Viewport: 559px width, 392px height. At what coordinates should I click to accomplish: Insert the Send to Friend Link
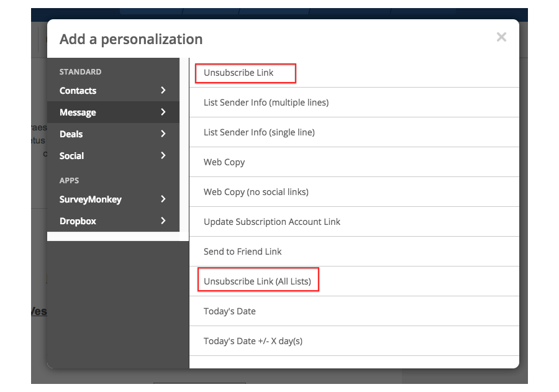pos(242,252)
